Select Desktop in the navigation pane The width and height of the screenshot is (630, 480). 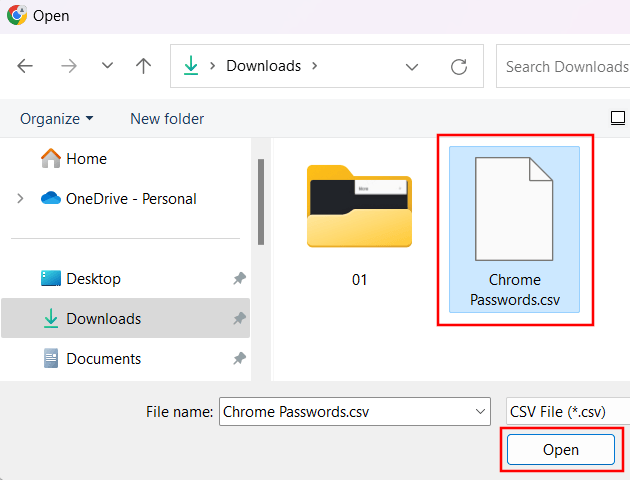(93, 279)
